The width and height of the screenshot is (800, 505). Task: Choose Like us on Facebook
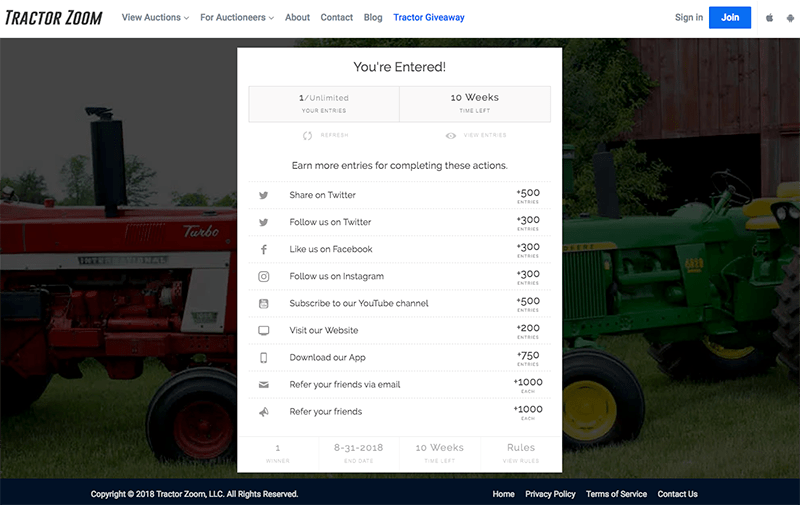point(399,249)
